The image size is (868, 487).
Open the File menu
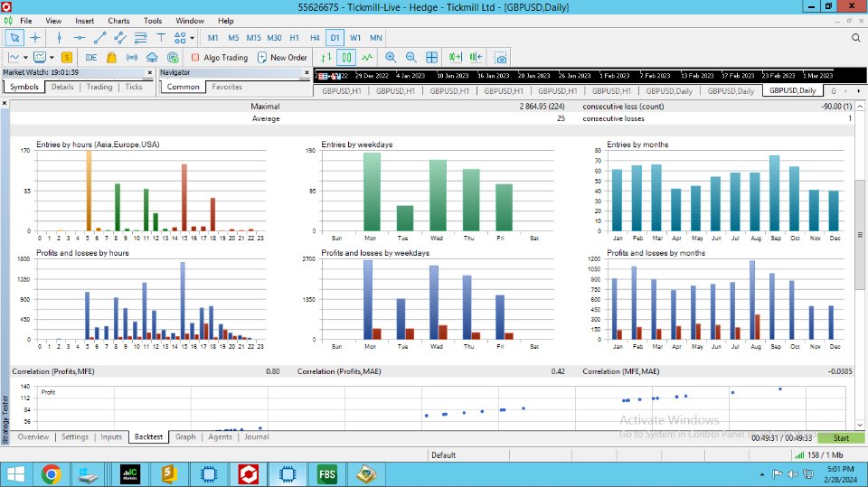(x=26, y=21)
